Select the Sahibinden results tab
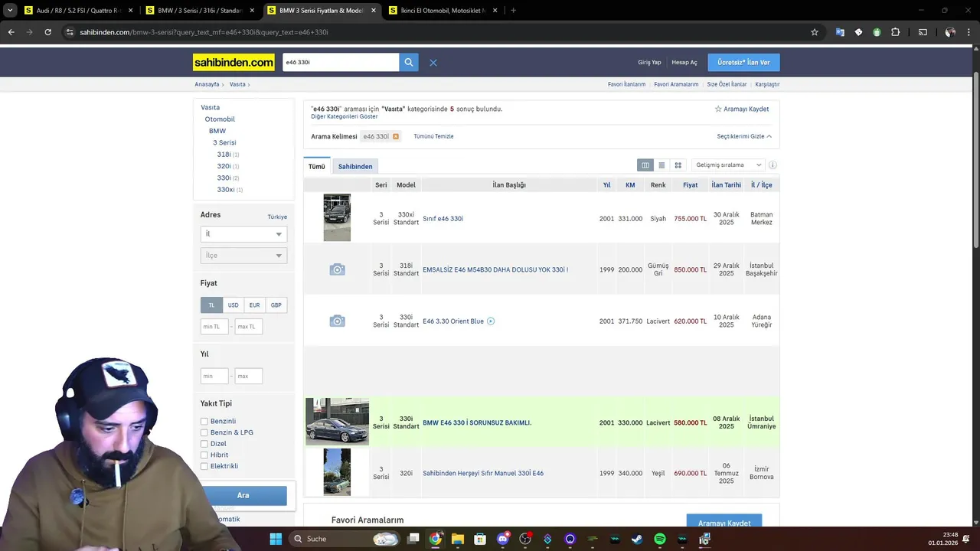The image size is (980, 551). pyautogui.click(x=355, y=167)
